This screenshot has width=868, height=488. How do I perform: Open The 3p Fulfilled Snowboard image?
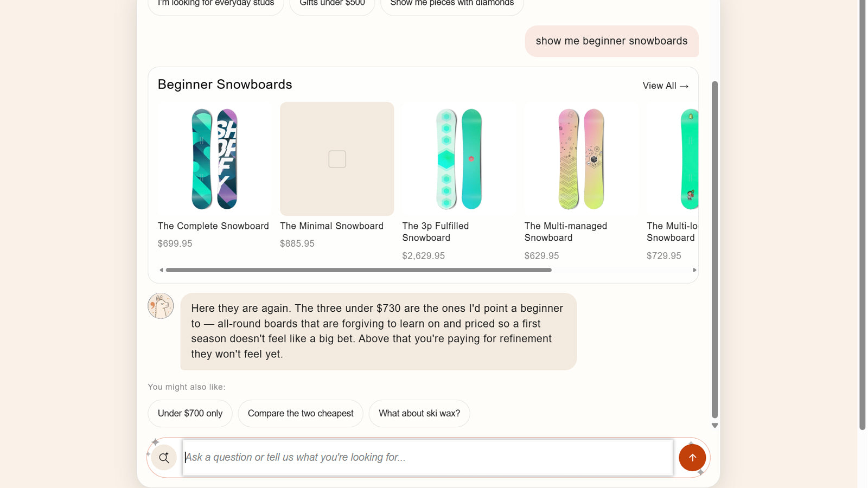pyautogui.click(x=459, y=159)
